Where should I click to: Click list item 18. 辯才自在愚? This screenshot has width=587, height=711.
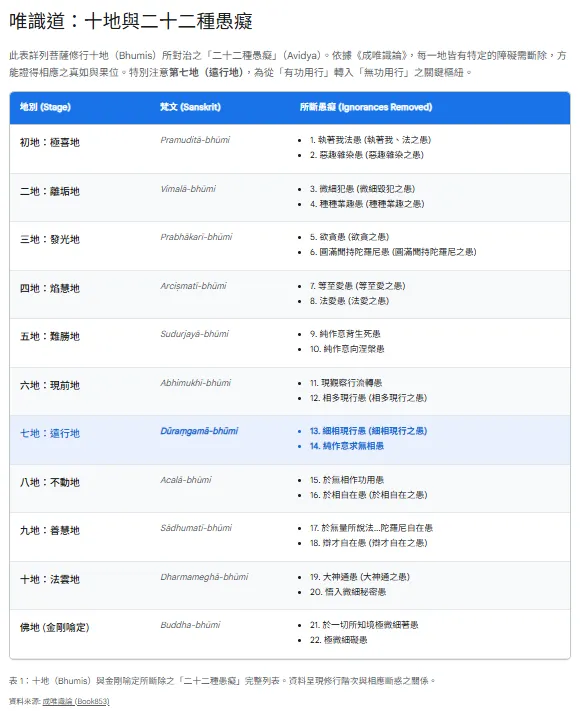coord(369,543)
